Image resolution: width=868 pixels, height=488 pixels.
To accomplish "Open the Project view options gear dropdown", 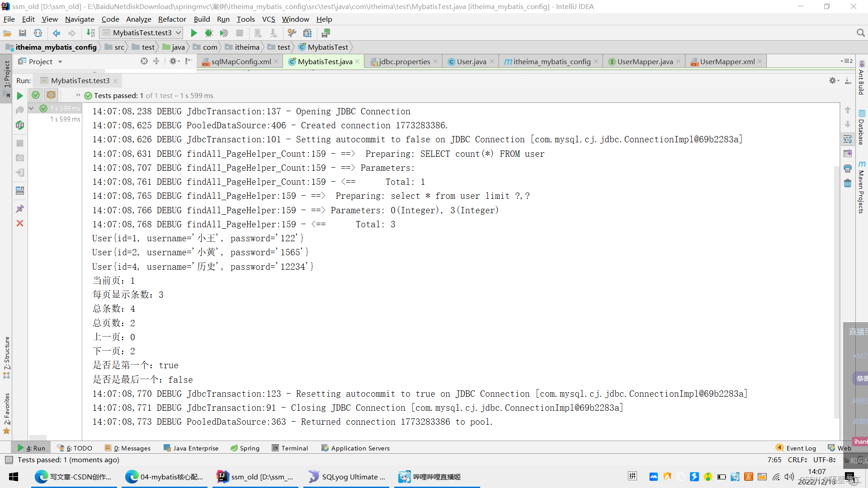I will point(175,61).
